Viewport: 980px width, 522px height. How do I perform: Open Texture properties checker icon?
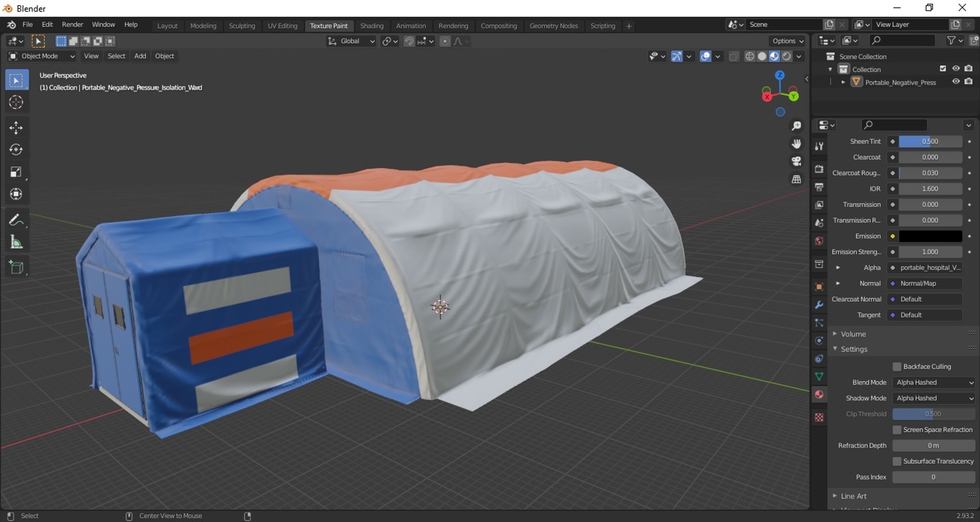(x=819, y=417)
